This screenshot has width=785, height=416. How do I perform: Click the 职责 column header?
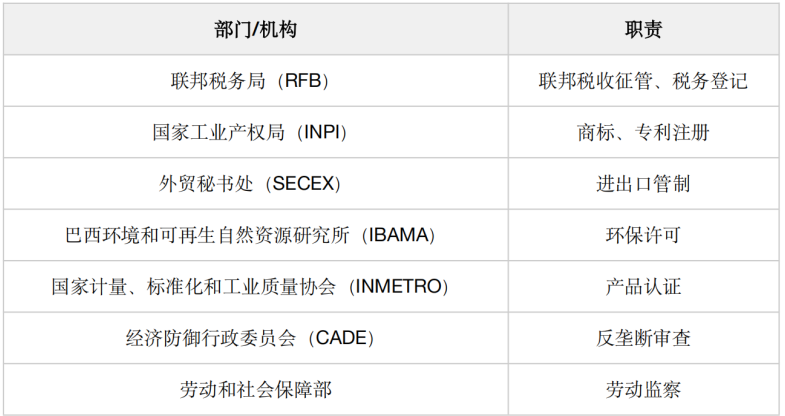[643, 30]
